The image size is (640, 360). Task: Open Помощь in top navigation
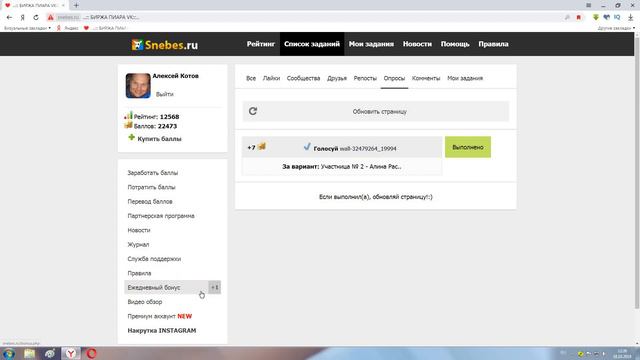(455, 44)
